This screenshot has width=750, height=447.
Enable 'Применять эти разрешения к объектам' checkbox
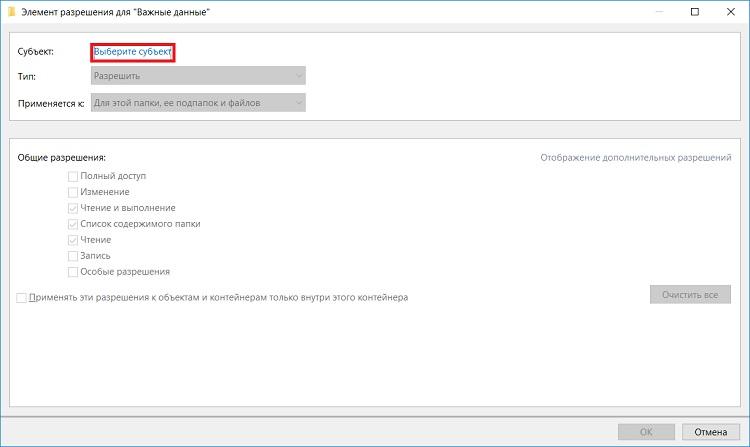click(x=22, y=298)
